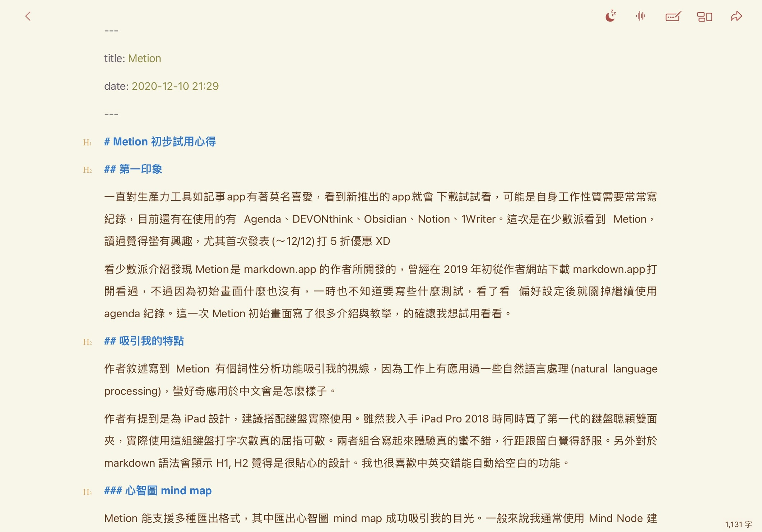Click 'iPad Pro 2018' in the paragraph
This screenshot has width=762, height=532.
point(455,419)
